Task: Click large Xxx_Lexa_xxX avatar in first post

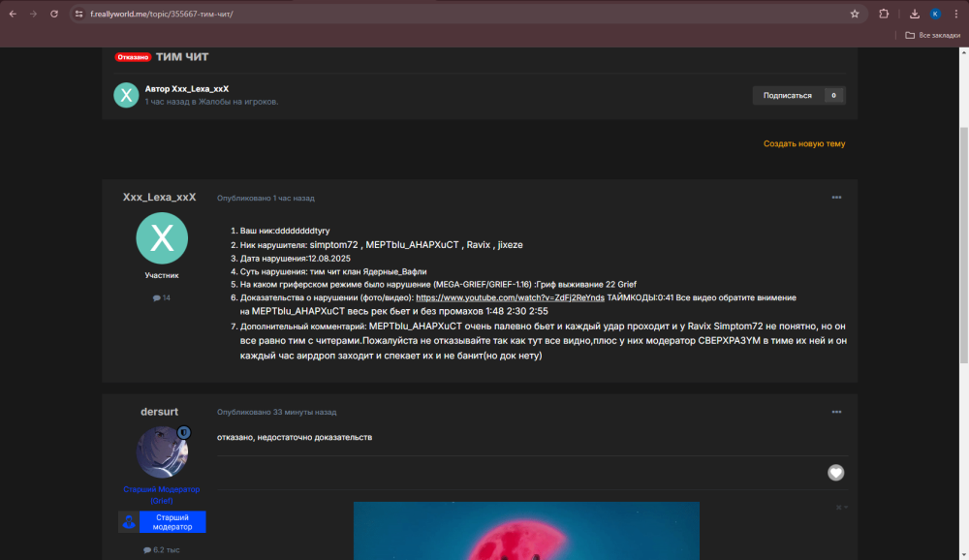Action: 162,238
